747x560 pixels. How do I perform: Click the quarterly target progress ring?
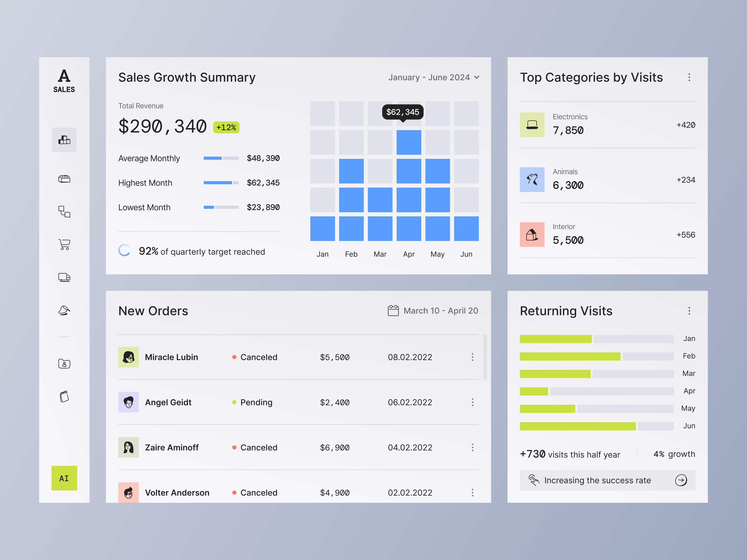125,250
